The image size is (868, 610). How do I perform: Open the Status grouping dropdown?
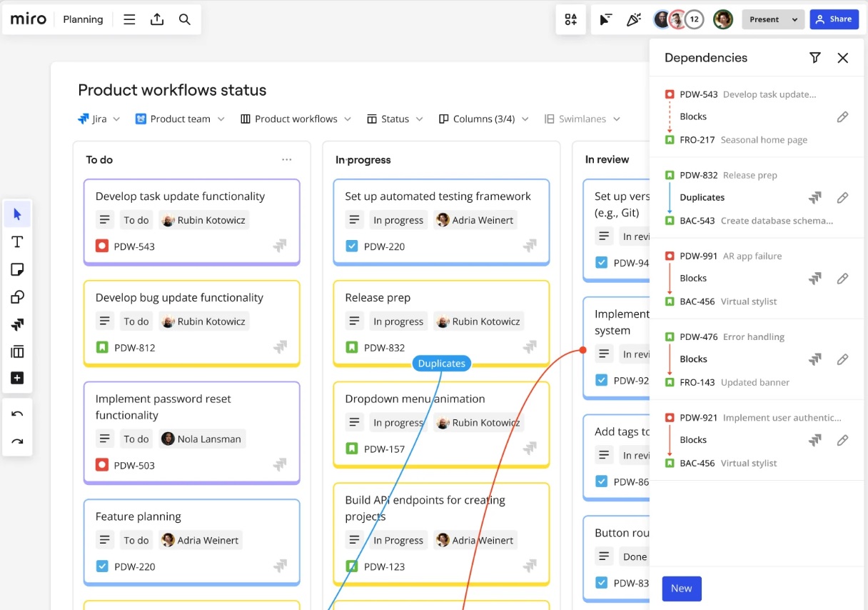coord(395,119)
